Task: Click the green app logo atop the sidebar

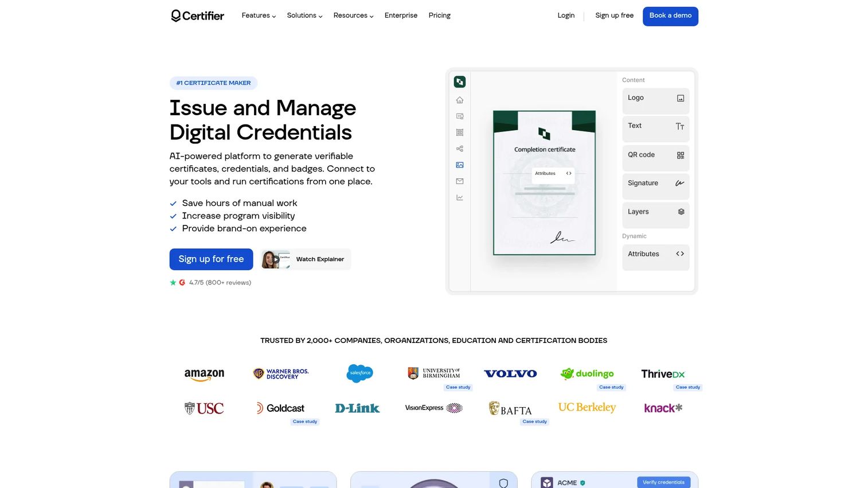Action: tap(460, 82)
